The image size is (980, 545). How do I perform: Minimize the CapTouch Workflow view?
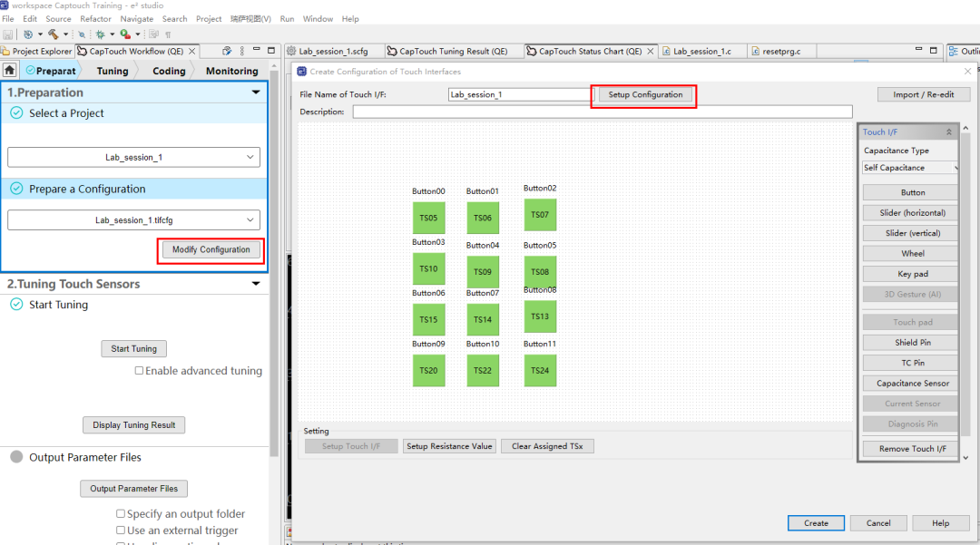tap(256, 49)
